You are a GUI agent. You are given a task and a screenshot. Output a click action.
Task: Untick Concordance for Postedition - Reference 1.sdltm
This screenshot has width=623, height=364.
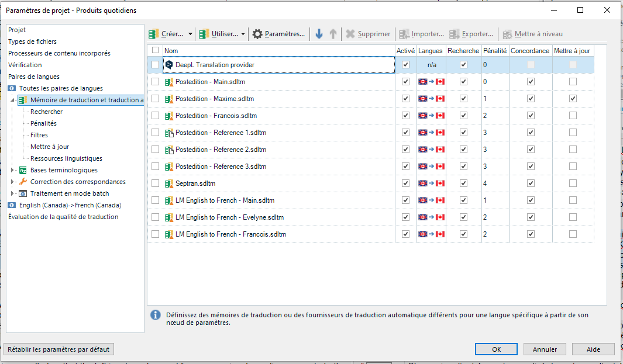(531, 133)
